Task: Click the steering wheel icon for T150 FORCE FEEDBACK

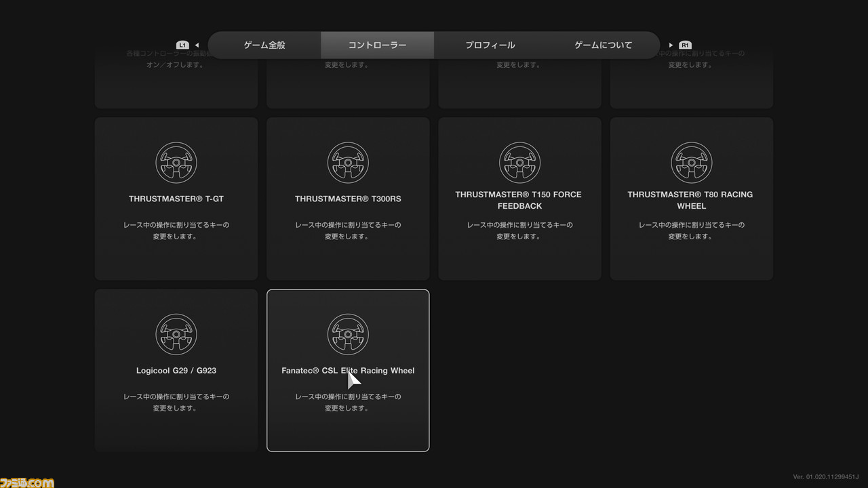Action: point(520,163)
